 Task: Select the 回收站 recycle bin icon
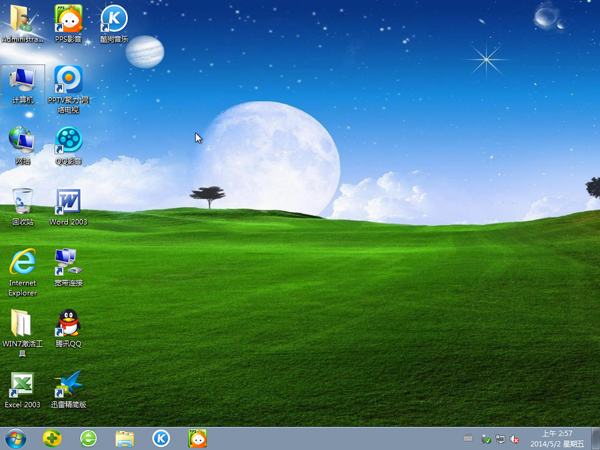(x=23, y=207)
